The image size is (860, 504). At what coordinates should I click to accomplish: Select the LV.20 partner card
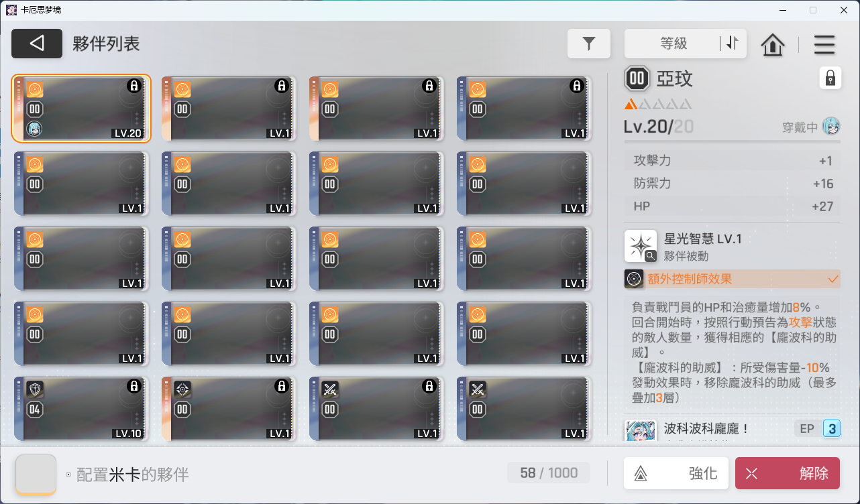coord(81,109)
